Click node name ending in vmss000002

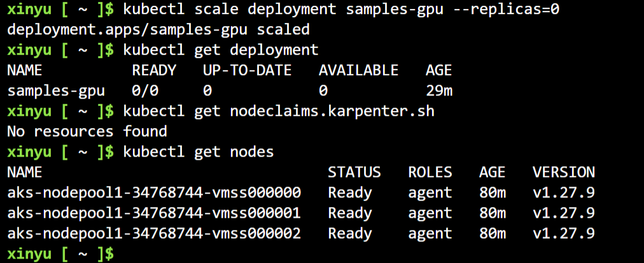(154, 233)
